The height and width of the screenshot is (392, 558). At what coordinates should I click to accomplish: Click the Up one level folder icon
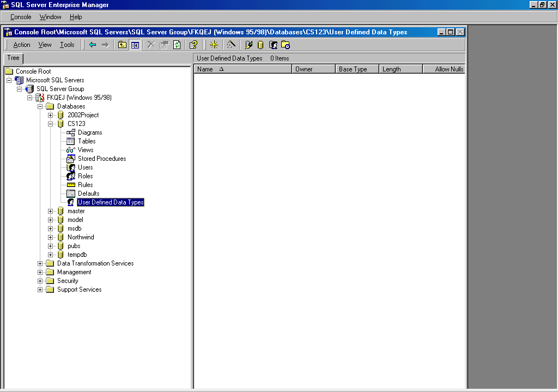coord(123,45)
